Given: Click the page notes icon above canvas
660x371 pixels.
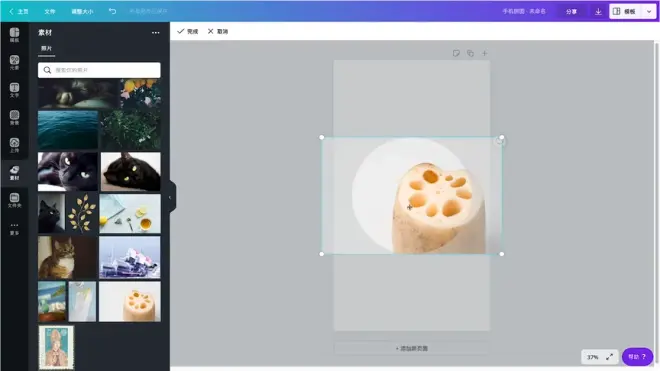Looking at the screenshot, I should [456, 53].
